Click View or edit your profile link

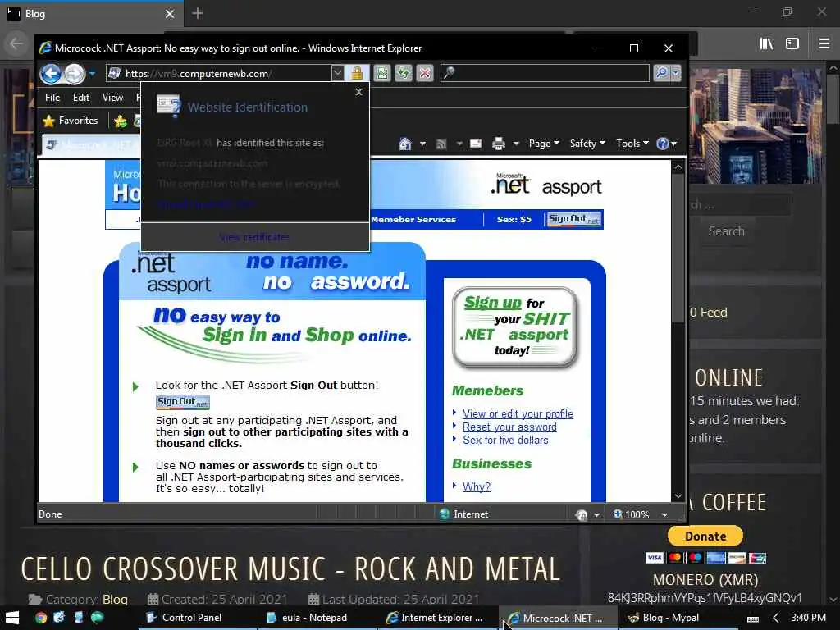[518, 413]
